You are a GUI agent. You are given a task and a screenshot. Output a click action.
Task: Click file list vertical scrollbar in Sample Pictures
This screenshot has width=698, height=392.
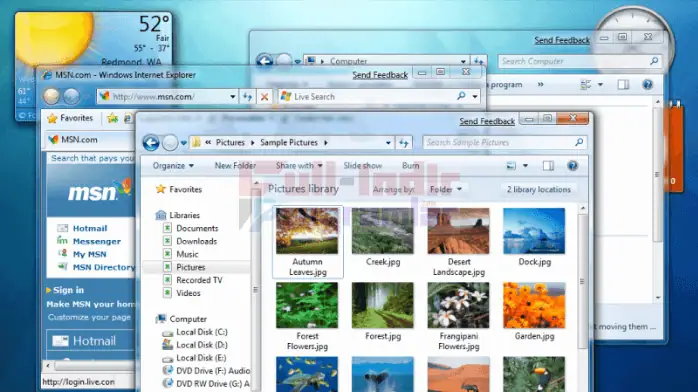(x=583, y=280)
